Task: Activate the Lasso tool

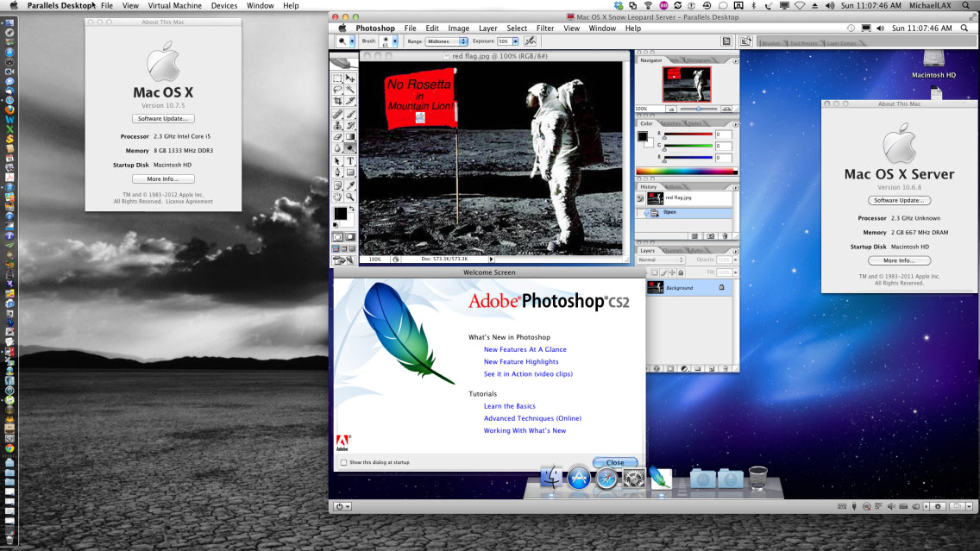Action: pos(338,90)
